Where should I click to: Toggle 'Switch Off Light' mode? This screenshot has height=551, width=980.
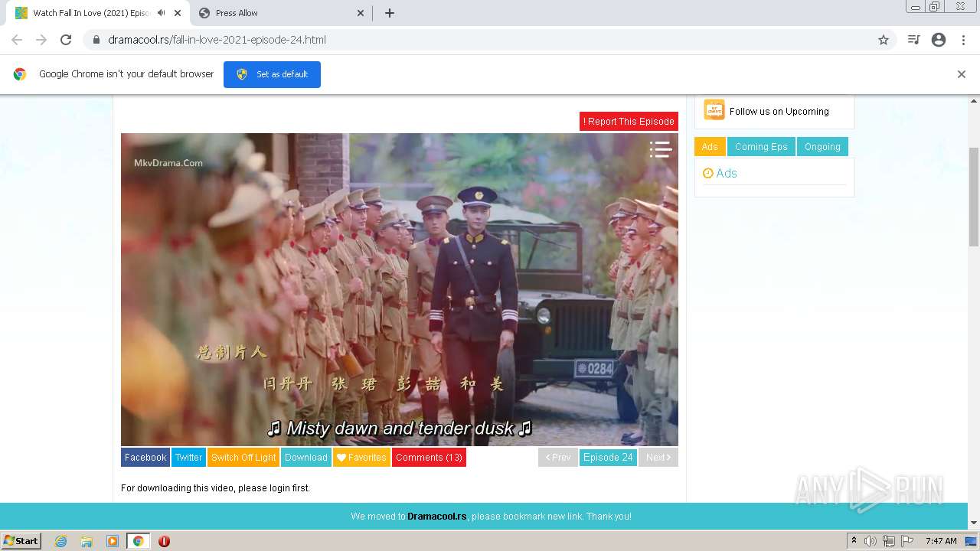(243, 458)
